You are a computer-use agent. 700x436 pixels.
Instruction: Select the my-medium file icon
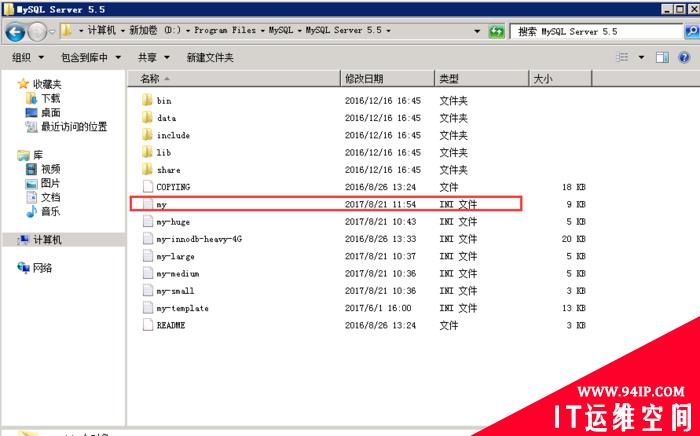pyautogui.click(x=148, y=273)
